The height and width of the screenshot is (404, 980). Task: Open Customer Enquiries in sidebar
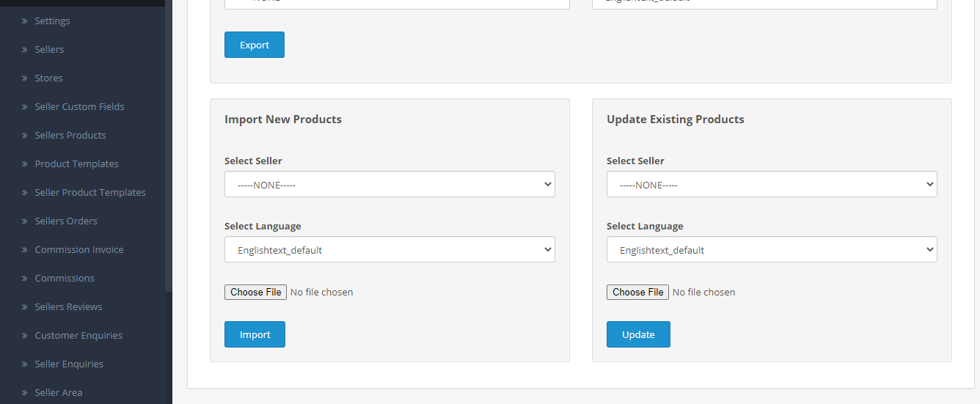tap(78, 335)
